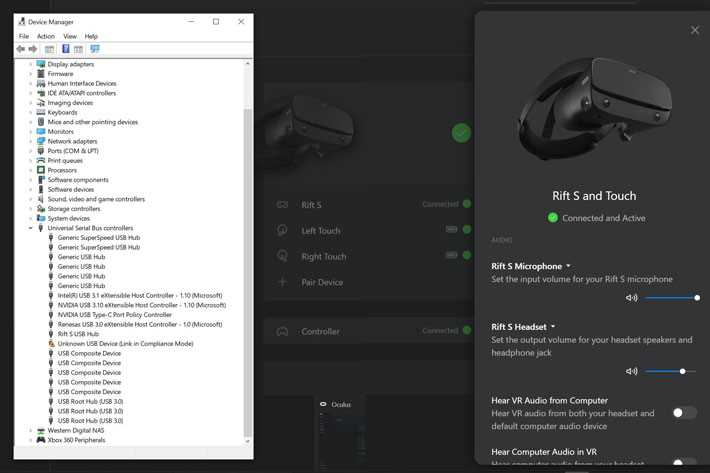Select Unknown USB Device (Link in Compliance Mode)
Image resolution: width=710 pixels, height=473 pixels.
point(125,344)
